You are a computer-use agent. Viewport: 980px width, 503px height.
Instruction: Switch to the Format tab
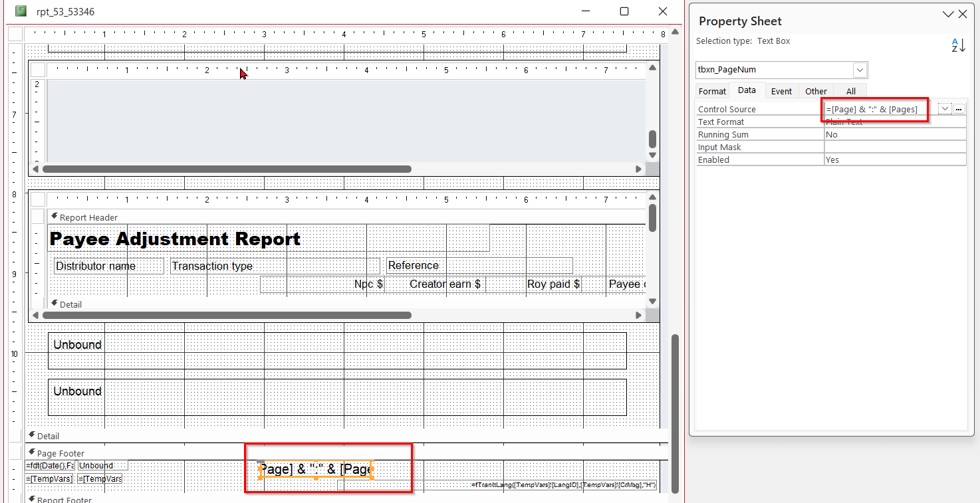click(712, 91)
